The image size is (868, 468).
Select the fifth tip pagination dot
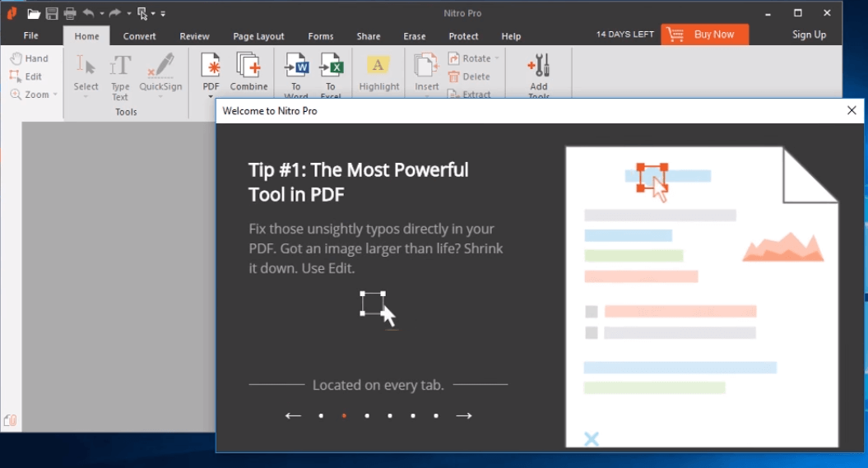[x=413, y=416]
